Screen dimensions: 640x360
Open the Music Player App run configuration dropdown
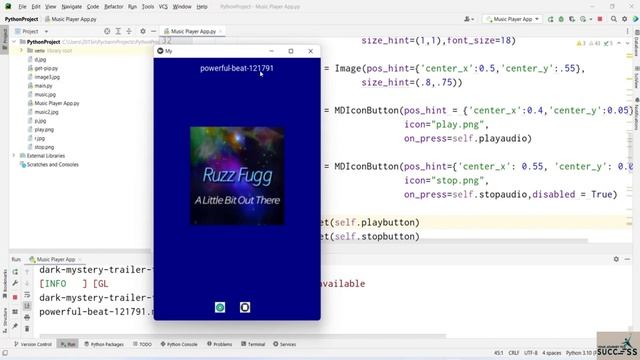[x=513, y=19]
